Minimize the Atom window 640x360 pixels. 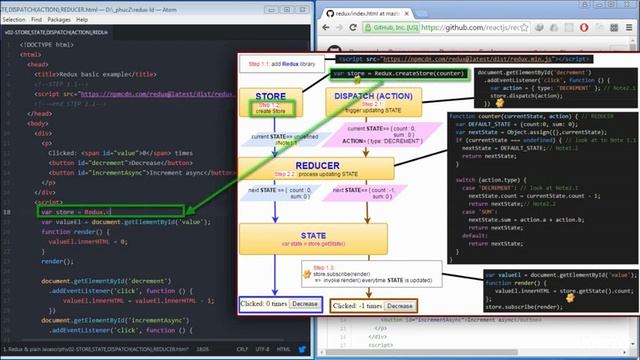click(x=271, y=9)
